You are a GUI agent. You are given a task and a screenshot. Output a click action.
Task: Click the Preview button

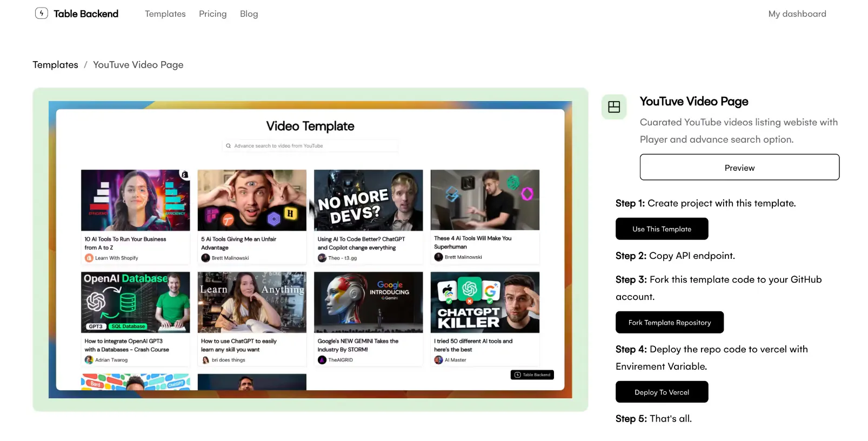739,168
